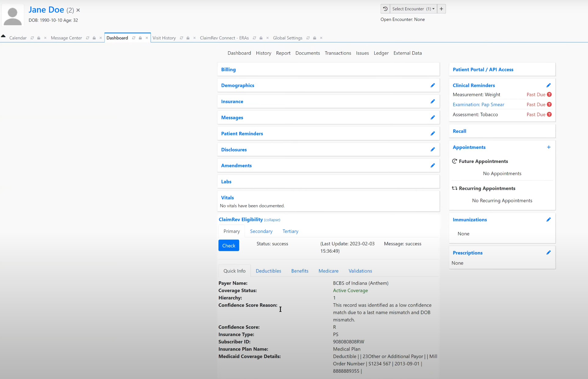Image resolution: width=588 pixels, height=379 pixels.
Task: Open the edit pencil for Clinical Reminders
Action: [549, 85]
